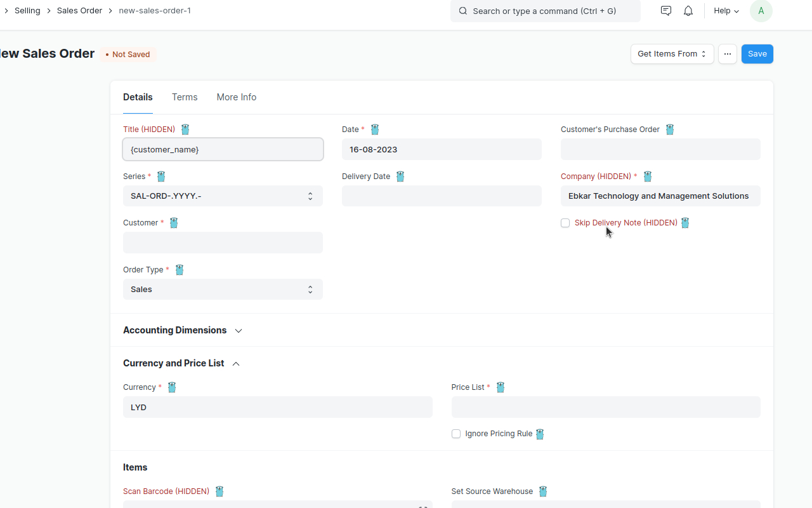The width and height of the screenshot is (812, 508).
Task: Click the Price List input field
Action: (606, 407)
